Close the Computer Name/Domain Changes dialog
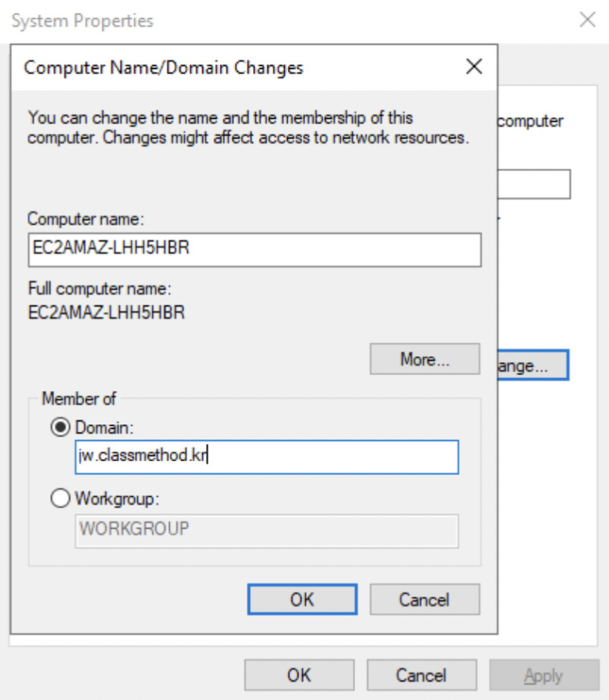 pos(474,67)
